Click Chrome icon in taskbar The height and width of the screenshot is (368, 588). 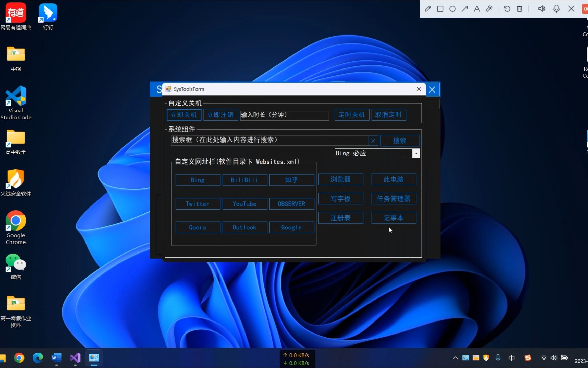coord(19,358)
